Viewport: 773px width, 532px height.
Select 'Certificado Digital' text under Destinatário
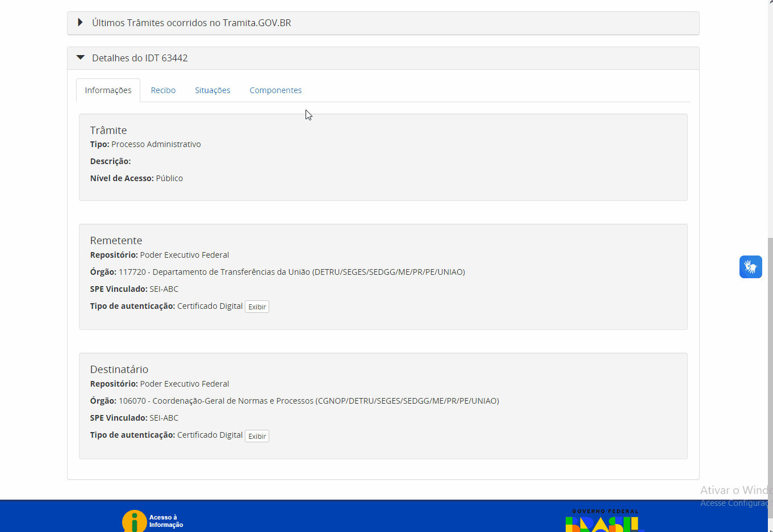(210, 435)
